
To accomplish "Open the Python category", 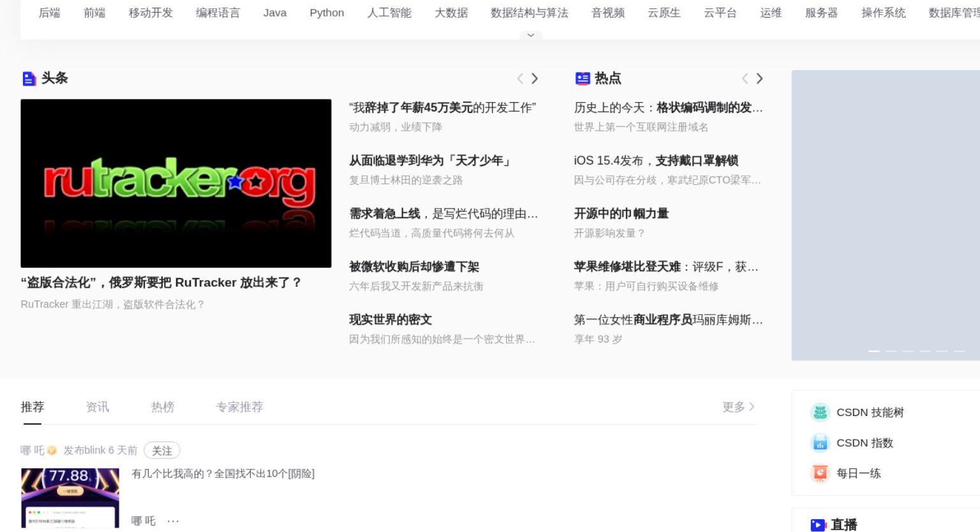I will coord(327,13).
